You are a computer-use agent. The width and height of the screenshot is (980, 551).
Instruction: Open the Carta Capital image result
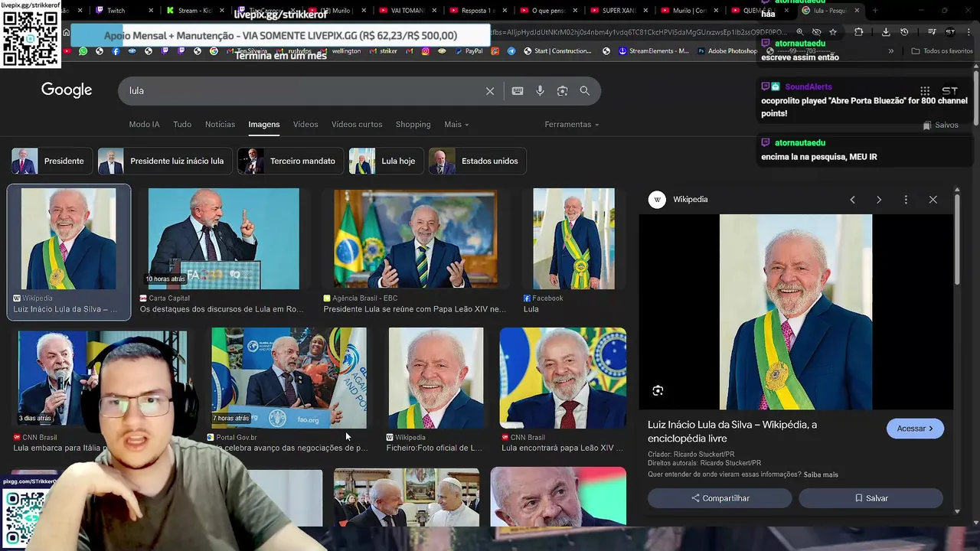(224, 239)
